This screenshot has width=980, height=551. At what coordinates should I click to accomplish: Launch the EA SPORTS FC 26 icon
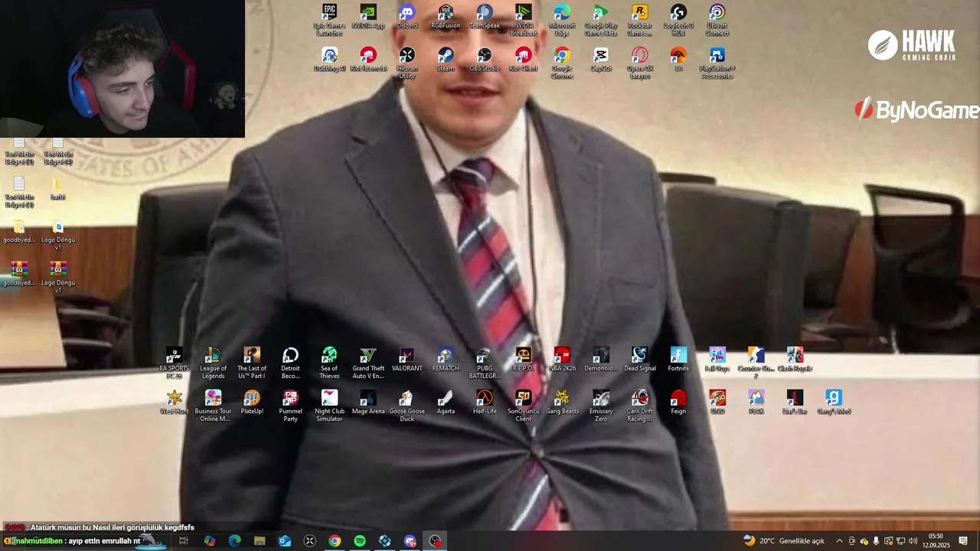click(x=175, y=363)
